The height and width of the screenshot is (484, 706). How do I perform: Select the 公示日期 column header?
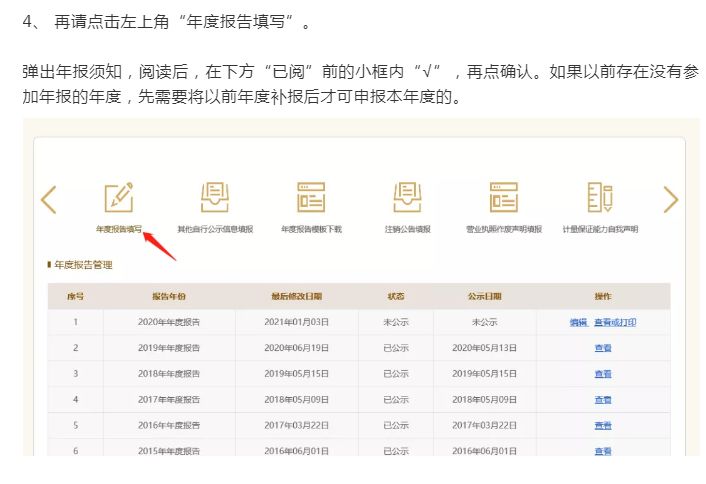pyautogui.click(x=484, y=296)
